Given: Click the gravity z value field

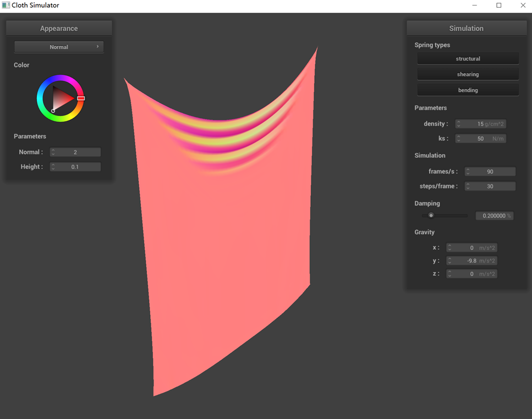Looking at the screenshot, I should [471, 274].
